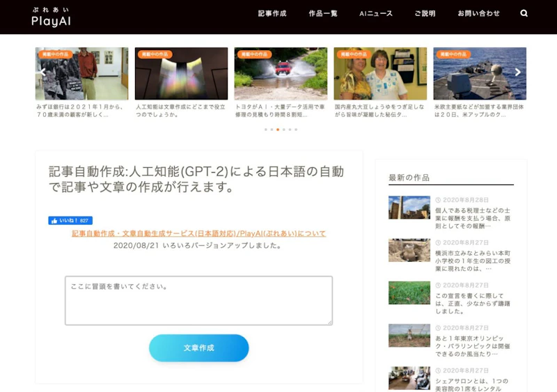Select the fourth carousel pagination dot
Screen dimensions: 557x392
(284, 130)
